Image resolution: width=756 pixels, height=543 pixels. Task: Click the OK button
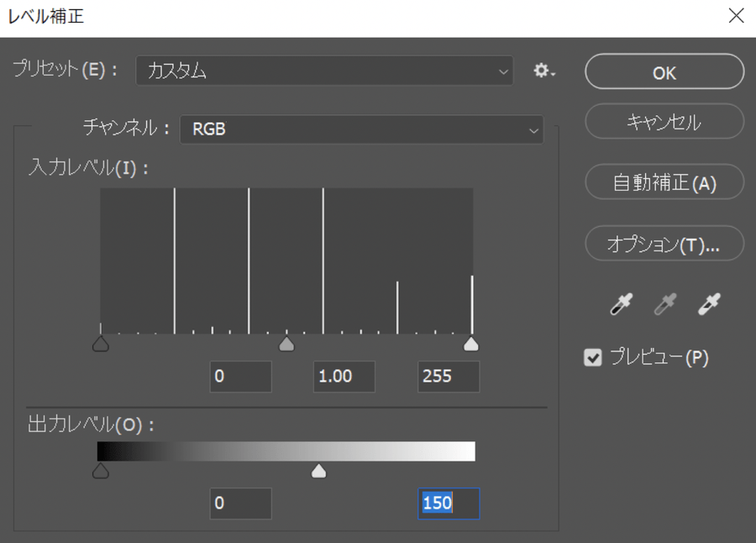tap(664, 72)
